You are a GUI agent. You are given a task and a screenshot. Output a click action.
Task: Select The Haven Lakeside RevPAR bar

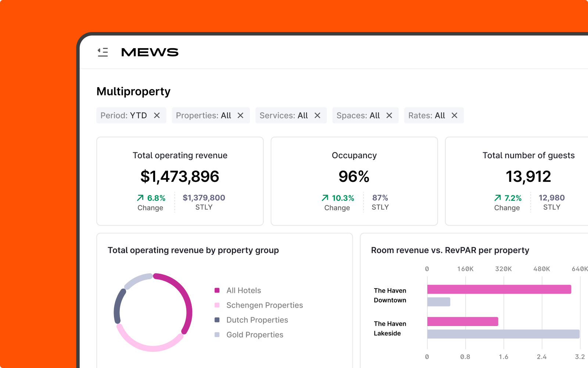(503, 334)
